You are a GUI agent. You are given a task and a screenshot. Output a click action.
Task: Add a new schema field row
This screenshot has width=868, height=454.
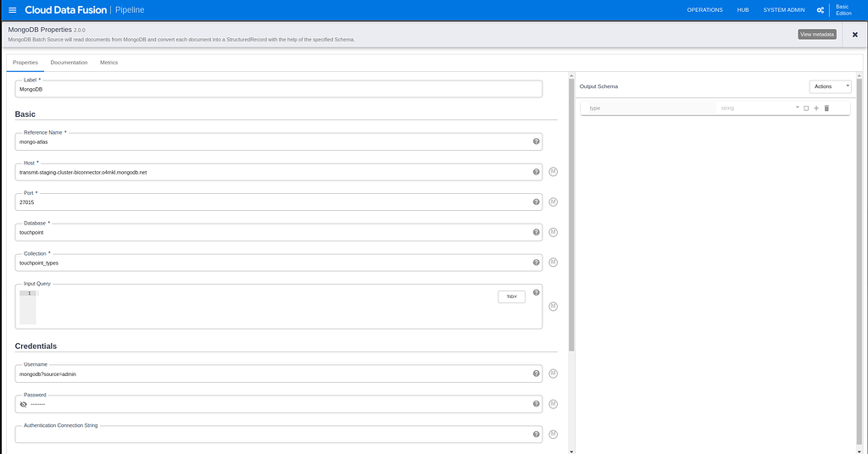click(x=816, y=108)
